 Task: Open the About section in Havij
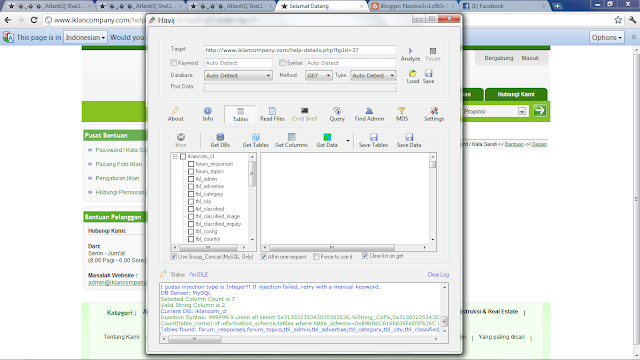click(176, 114)
